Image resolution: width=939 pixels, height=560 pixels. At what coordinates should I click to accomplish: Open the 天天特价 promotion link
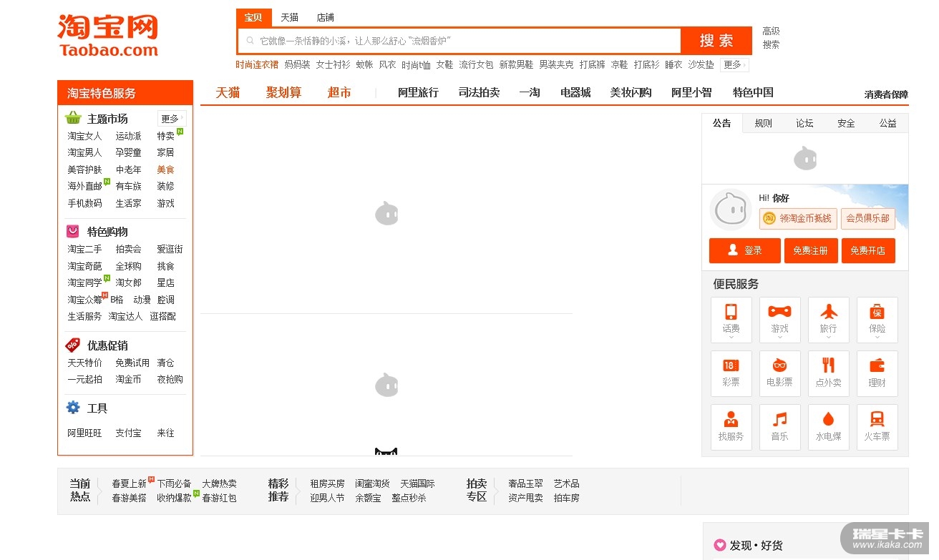tap(85, 363)
